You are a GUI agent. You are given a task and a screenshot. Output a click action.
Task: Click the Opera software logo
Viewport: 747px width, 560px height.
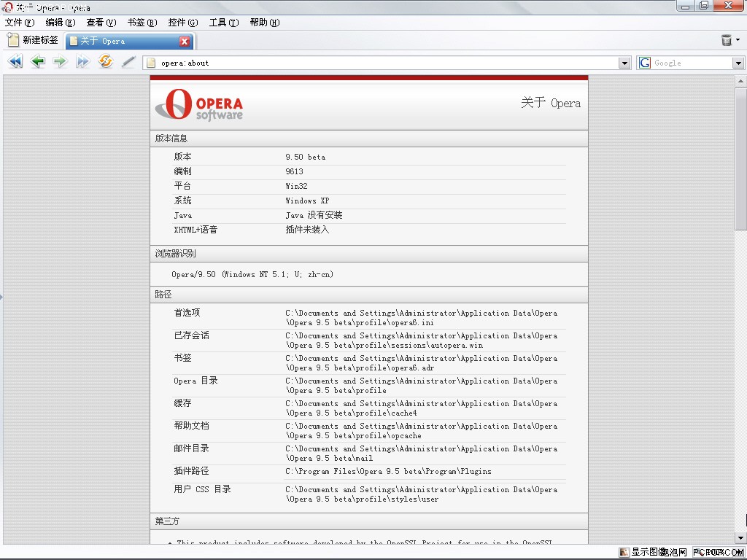(x=199, y=104)
